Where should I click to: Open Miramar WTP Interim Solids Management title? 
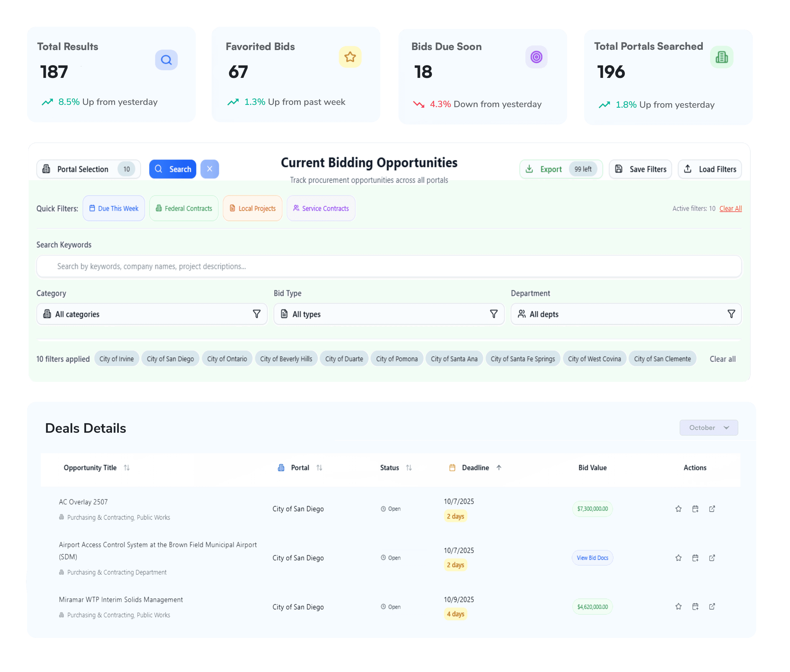point(121,600)
